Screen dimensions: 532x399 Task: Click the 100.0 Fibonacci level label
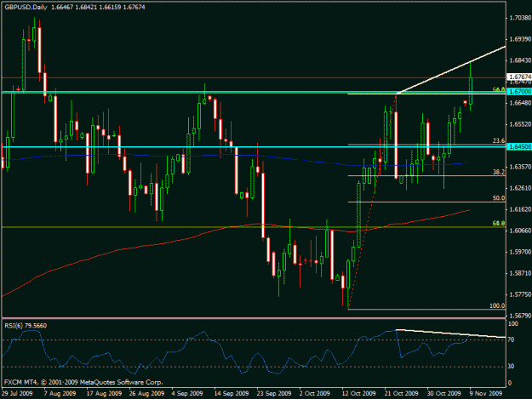(x=497, y=305)
